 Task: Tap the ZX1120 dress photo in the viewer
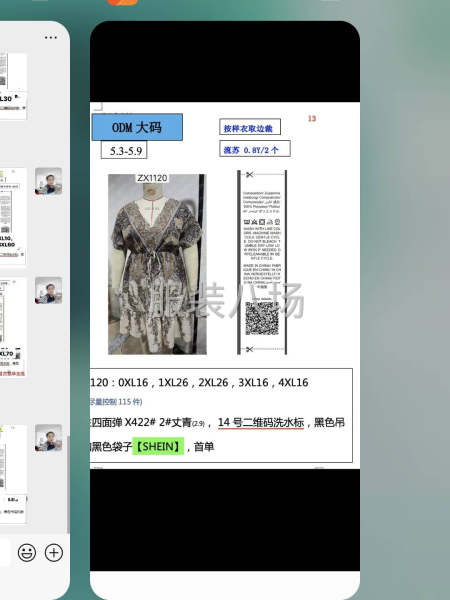tap(157, 264)
